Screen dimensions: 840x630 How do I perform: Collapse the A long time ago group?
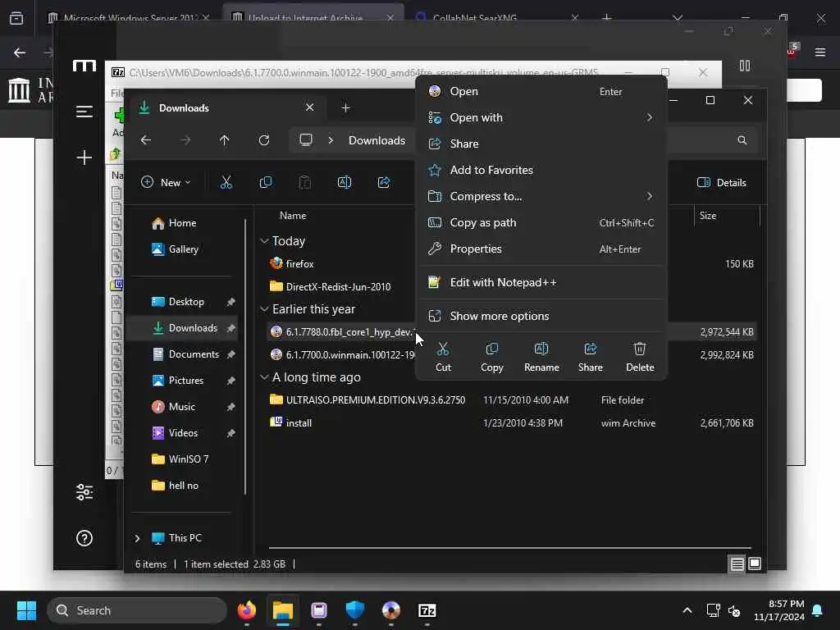(264, 377)
